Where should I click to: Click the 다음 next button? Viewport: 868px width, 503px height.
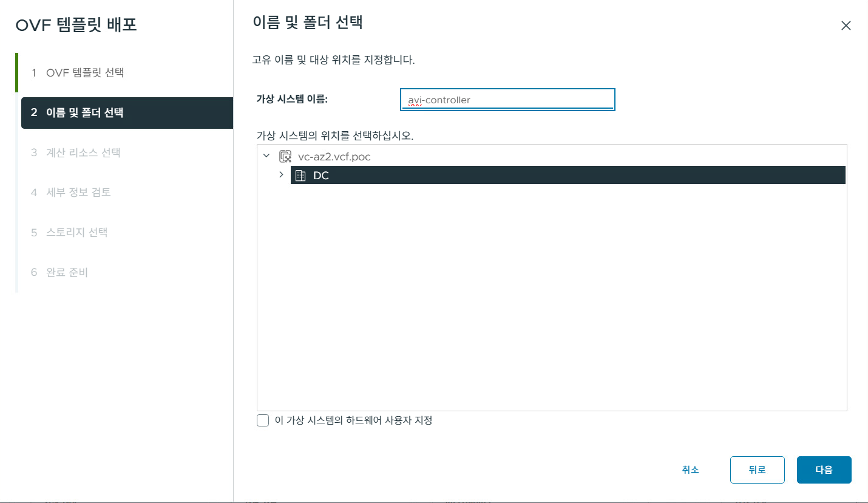(824, 470)
